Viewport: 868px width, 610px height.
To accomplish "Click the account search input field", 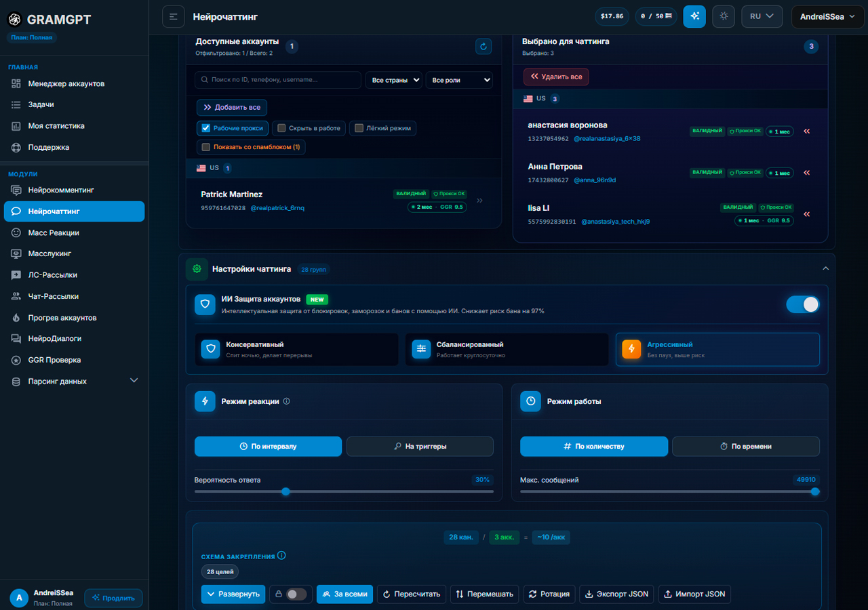I will tap(278, 80).
